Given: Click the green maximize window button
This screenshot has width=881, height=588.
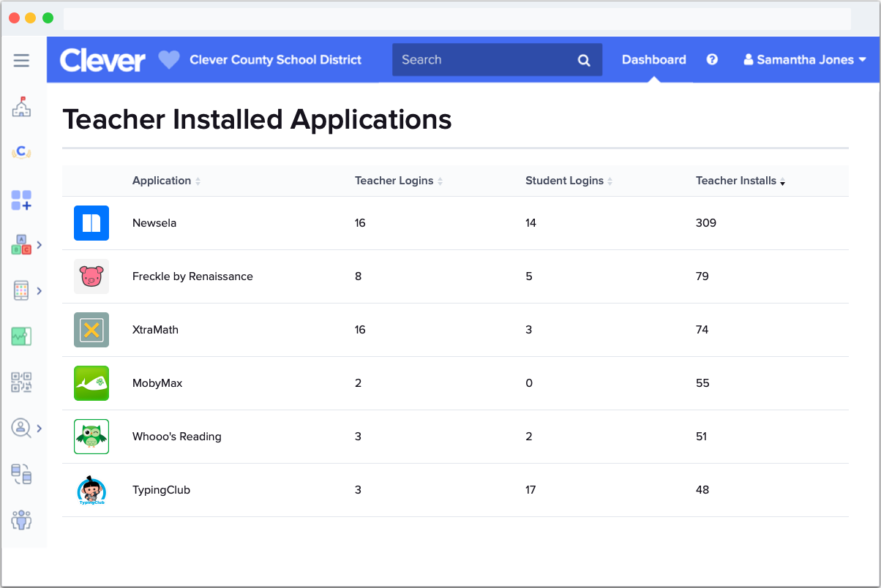Looking at the screenshot, I should click(x=48, y=18).
